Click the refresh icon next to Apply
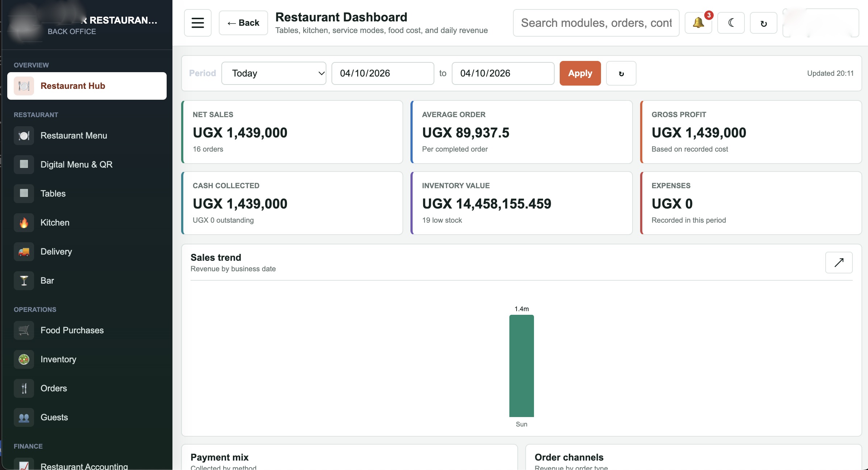Image resolution: width=868 pixels, height=470 pixels. 621,73
